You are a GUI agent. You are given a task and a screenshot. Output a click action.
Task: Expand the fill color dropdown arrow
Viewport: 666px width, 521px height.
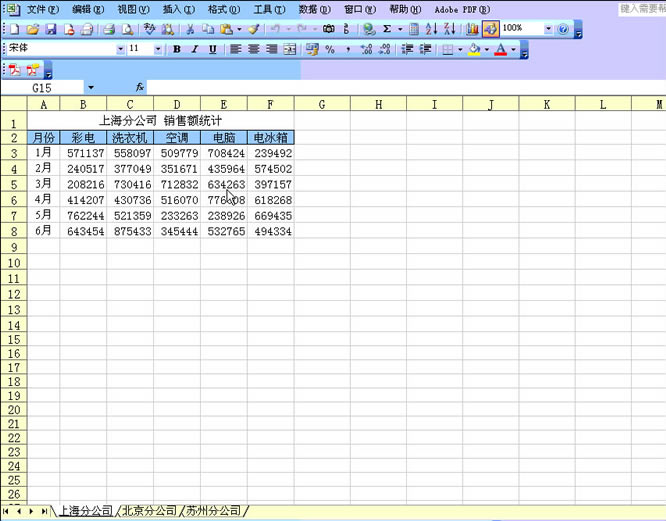487,50
